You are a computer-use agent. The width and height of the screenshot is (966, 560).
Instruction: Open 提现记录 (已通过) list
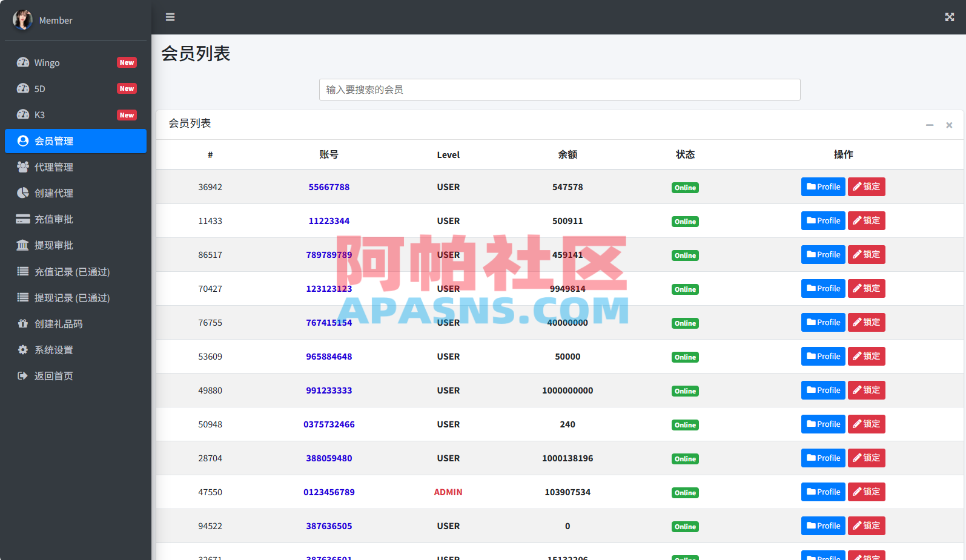tap(76, 298)
